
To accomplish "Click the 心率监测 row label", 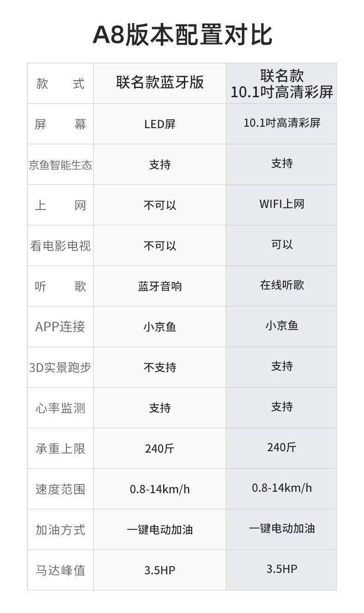I will point(60,408).
